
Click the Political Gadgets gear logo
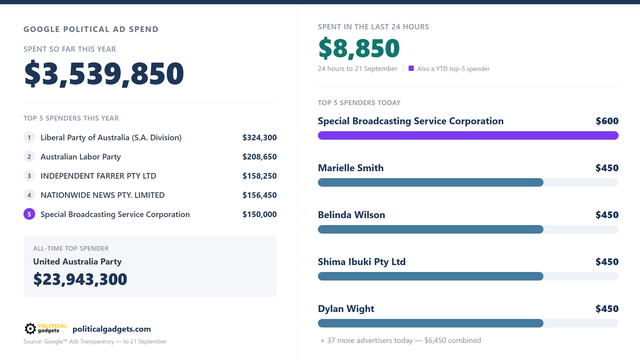pos(46,328)
